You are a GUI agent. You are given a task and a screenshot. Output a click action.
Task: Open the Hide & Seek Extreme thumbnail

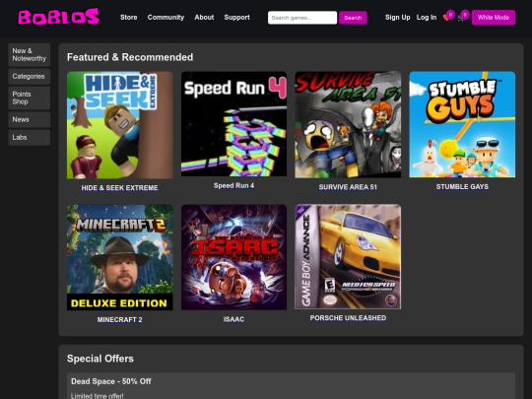point(120,125)
